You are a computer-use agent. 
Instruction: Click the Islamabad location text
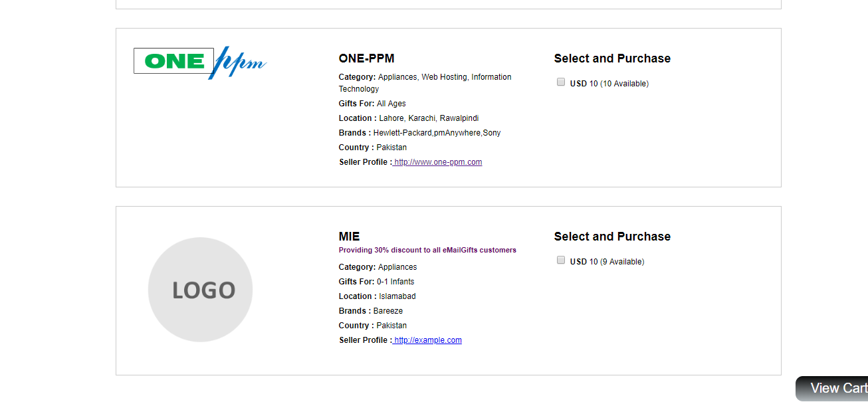pos(397,296)
